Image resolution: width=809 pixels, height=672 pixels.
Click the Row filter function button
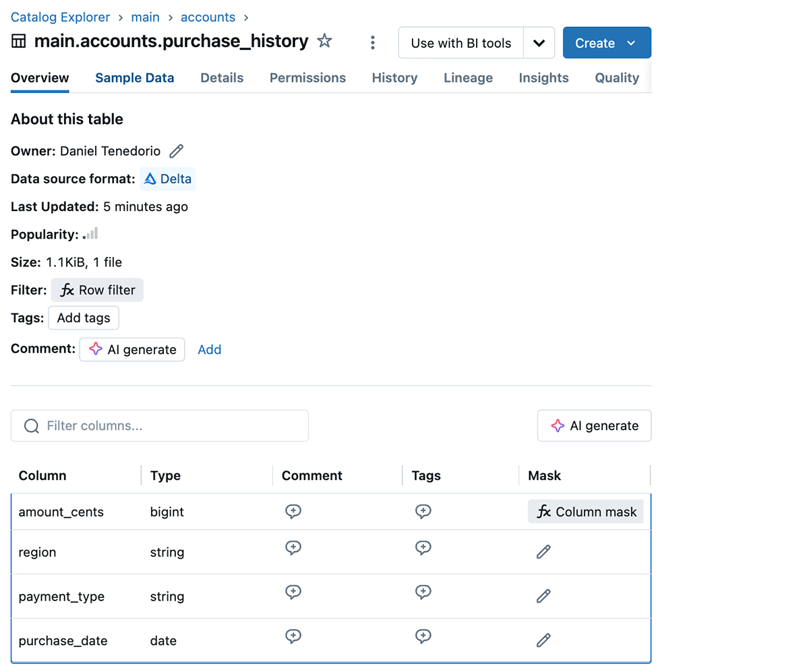(x=97, y=290)
